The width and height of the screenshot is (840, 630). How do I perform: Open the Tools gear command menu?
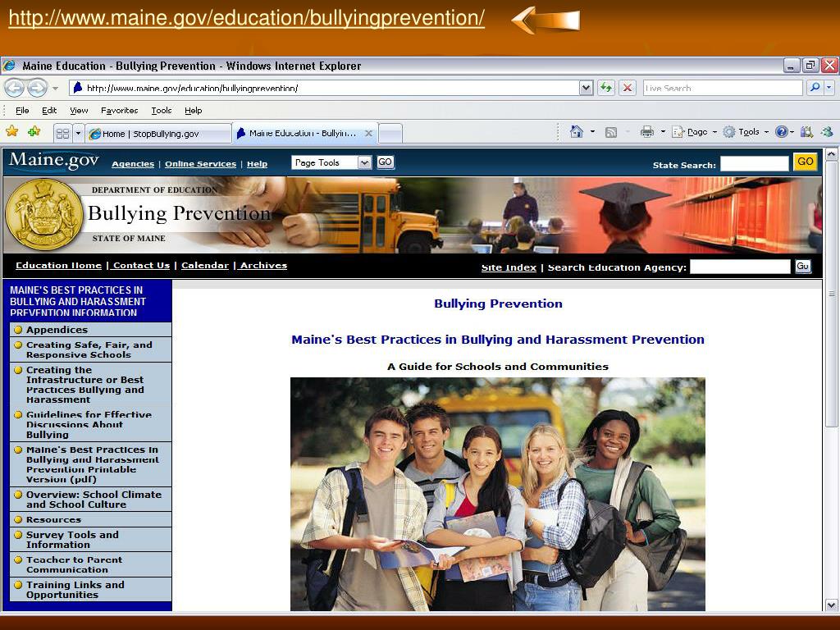[745, 132]
